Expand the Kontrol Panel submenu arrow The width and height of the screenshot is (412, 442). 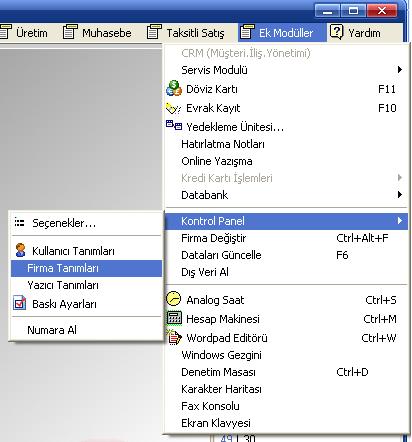400,220
